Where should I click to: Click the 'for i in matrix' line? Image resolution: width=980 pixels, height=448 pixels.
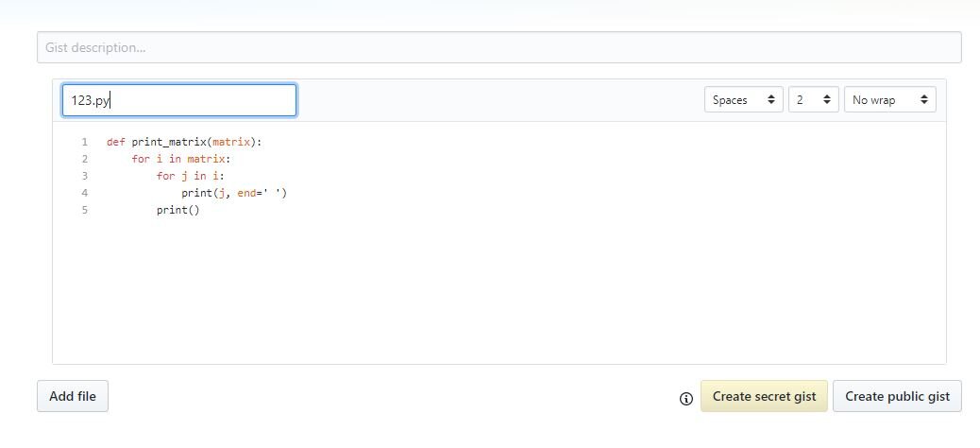pos(181,159)
